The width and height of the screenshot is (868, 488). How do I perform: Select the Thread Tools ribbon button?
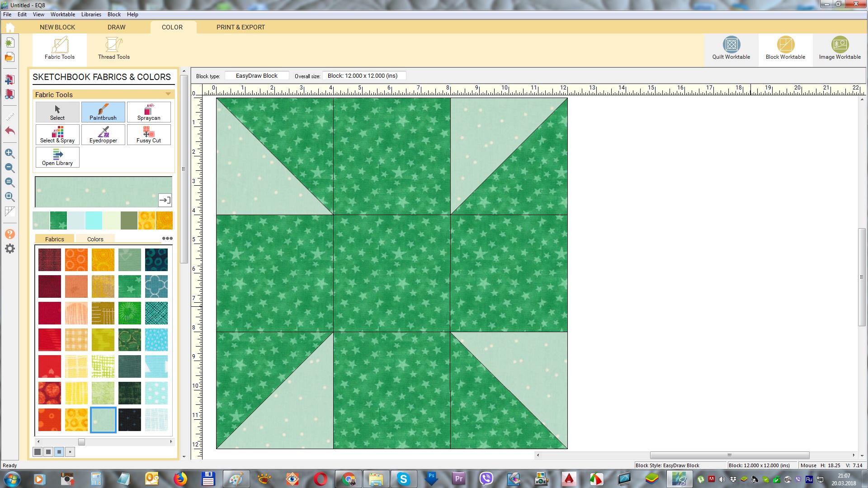114,49
